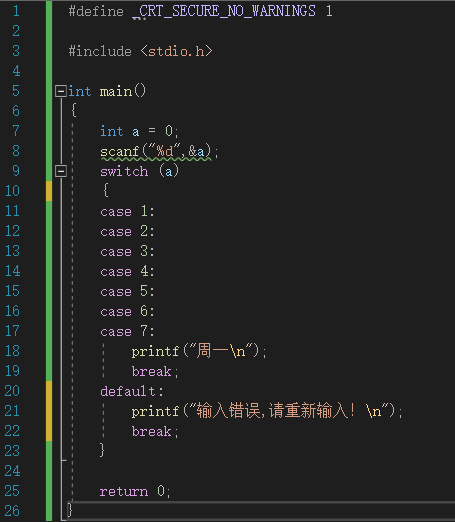The height and width of the screenshot is (522, 455).
Task: Click the 'return 0;' statement
Action: 135,491
